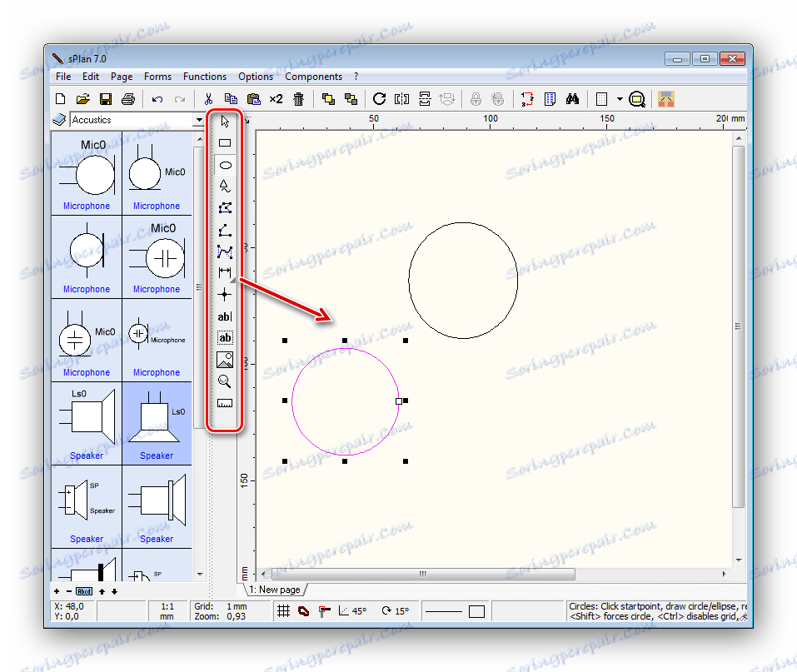Viewport: 797px width, 672px height.
Task: Print the page with the printer icon
Action: [x=128, y=99]
